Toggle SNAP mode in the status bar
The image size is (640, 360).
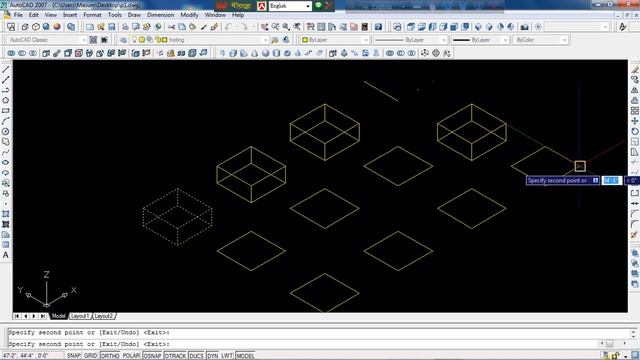coord(74,356)
